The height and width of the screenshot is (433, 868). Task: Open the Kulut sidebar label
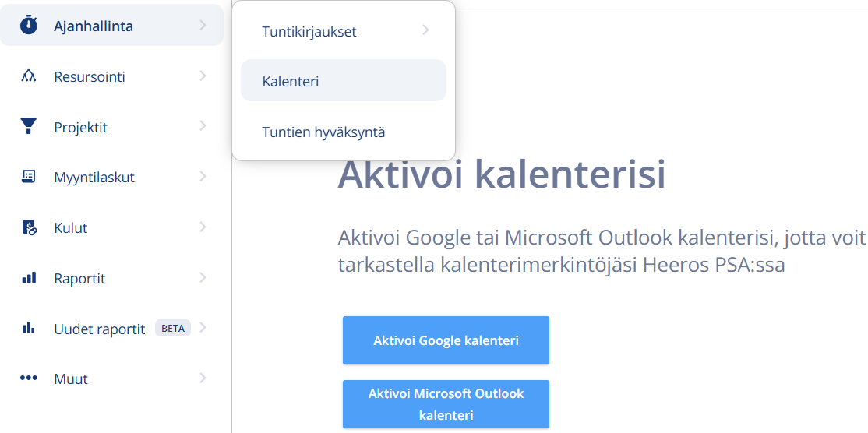pyautogui.click(x=70, y=228)
